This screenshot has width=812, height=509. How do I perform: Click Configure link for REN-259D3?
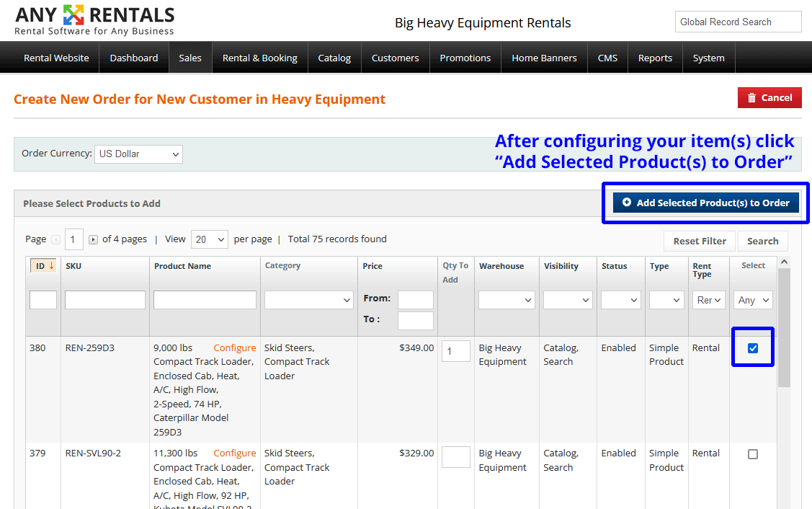[234, 348]
